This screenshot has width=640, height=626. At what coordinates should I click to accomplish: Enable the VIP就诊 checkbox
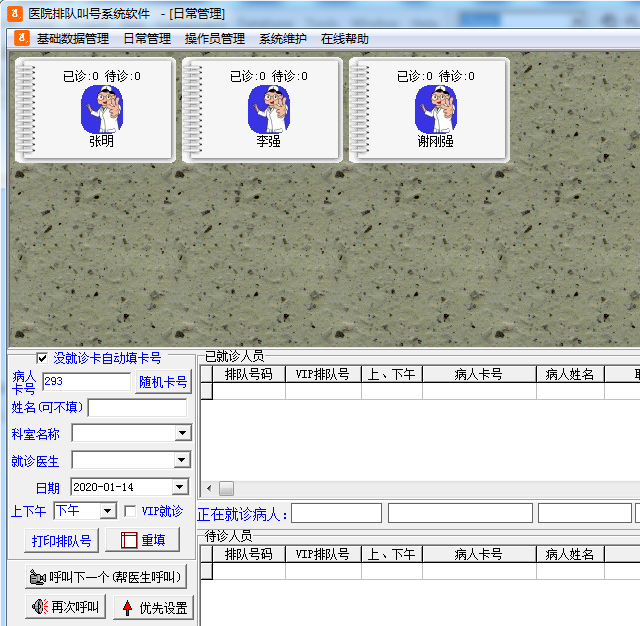pos(130,511)
